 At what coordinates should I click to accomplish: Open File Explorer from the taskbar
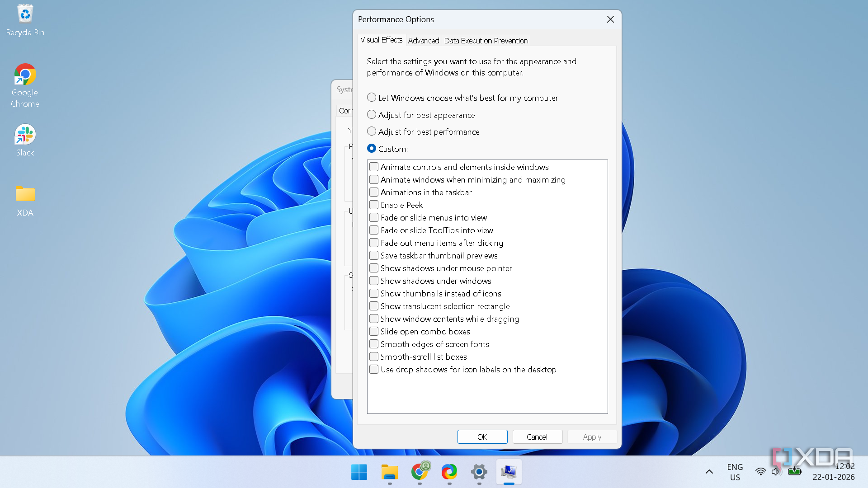390,472
